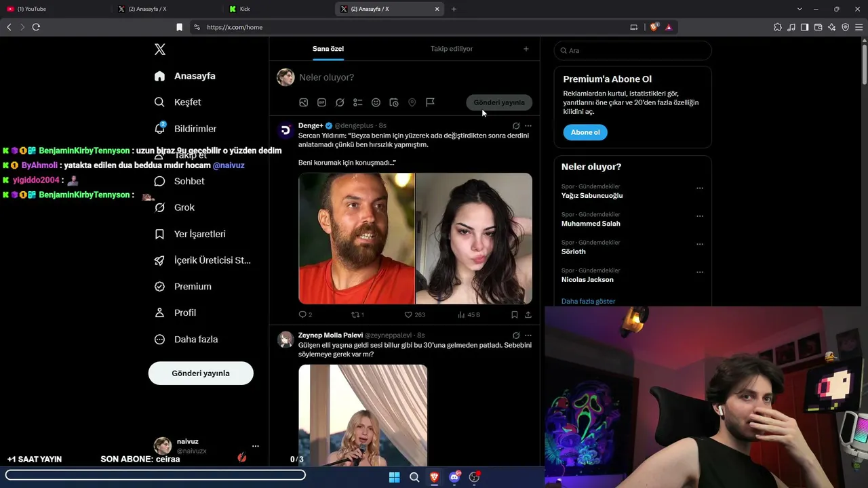Open İçerik Üreticisi Stüdyosu
This screenshot has height=488, width=868.
[x=203, y=260]
